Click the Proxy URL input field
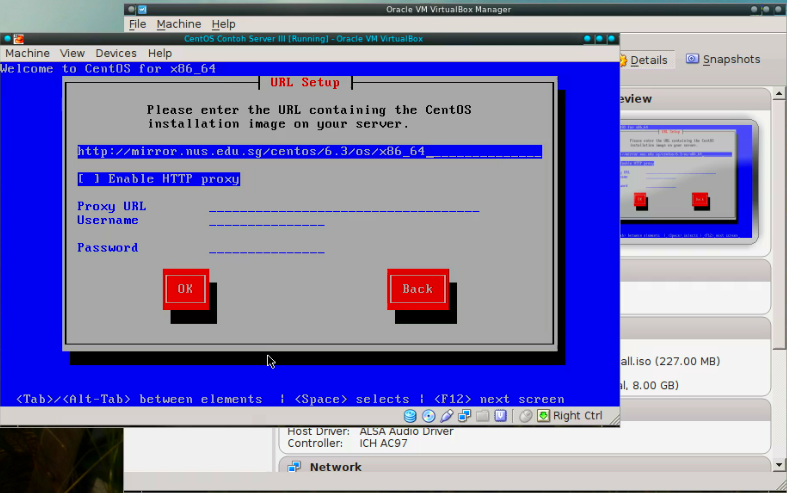787x493 pixels. [x=344, y=207]
